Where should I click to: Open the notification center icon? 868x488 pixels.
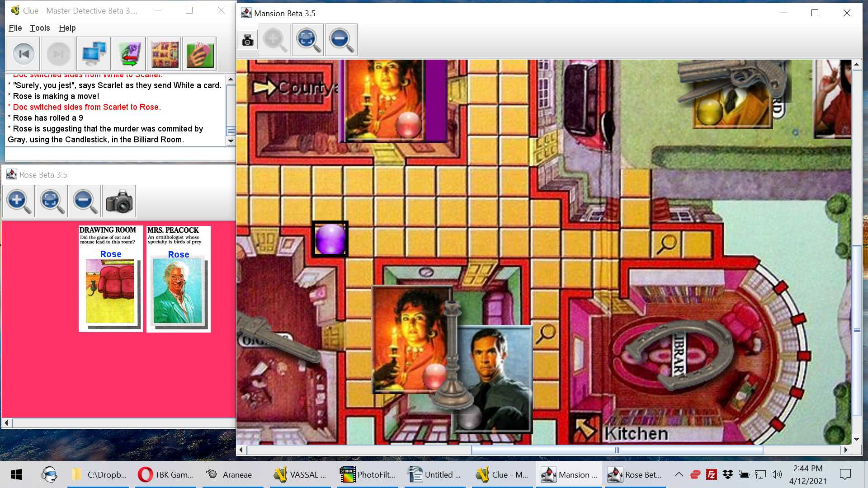[845, 474]
